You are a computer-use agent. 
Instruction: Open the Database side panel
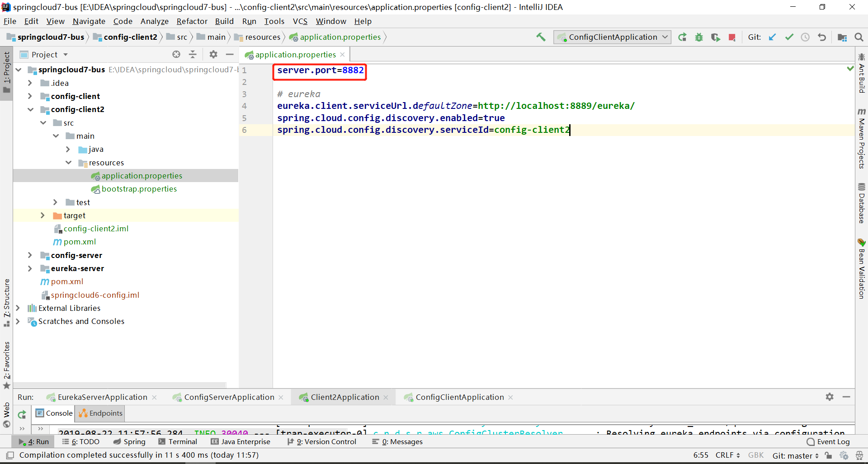(862, 203)
